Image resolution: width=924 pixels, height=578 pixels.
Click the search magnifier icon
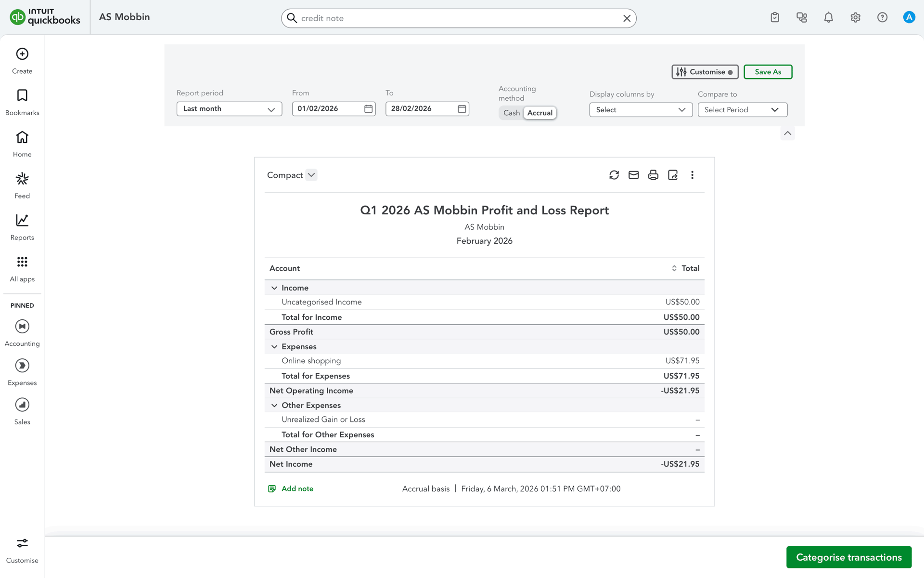point(292,18)
